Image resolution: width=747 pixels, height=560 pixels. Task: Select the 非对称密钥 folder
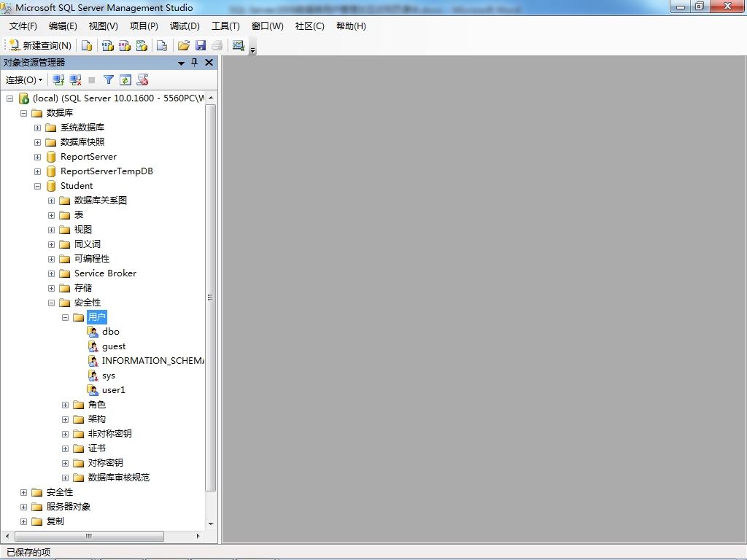tap(109, 434)
